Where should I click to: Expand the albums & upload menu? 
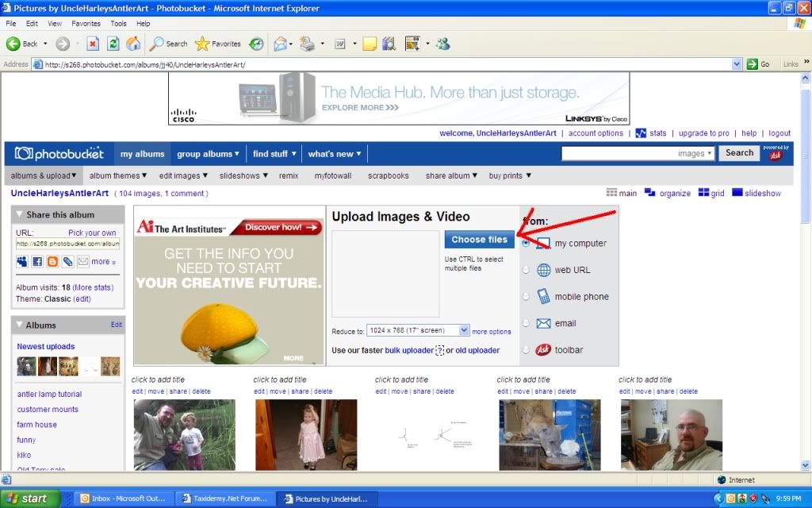pyautogui.click(x=44, y=175)
